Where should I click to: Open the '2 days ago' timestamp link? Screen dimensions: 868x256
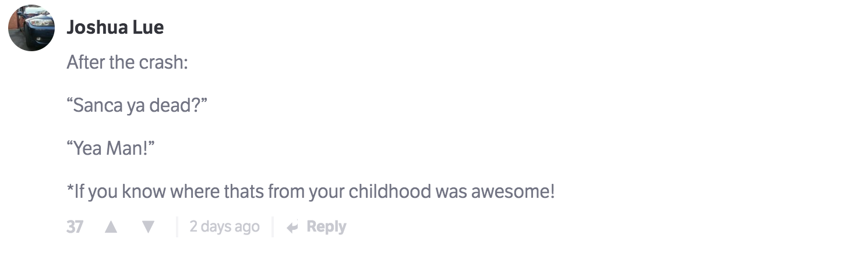(x=224, y=227)
